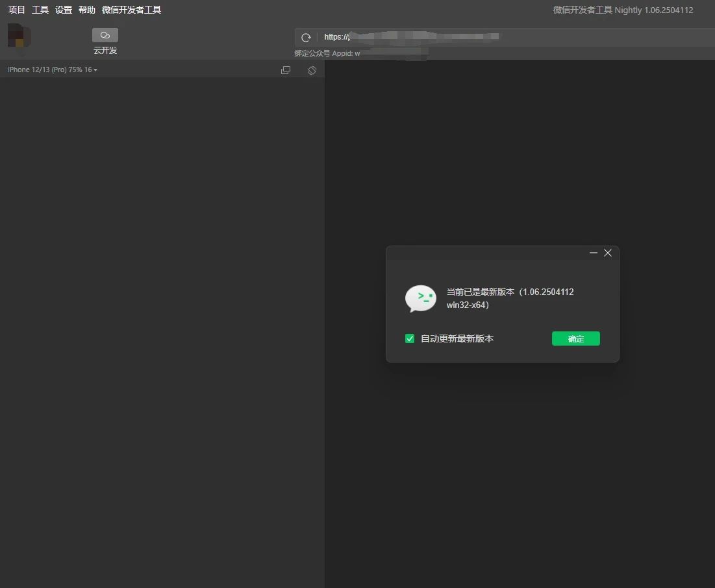
Task: Uncheck 自动更新最新版本 checkbox
Action: coord(410,339)
